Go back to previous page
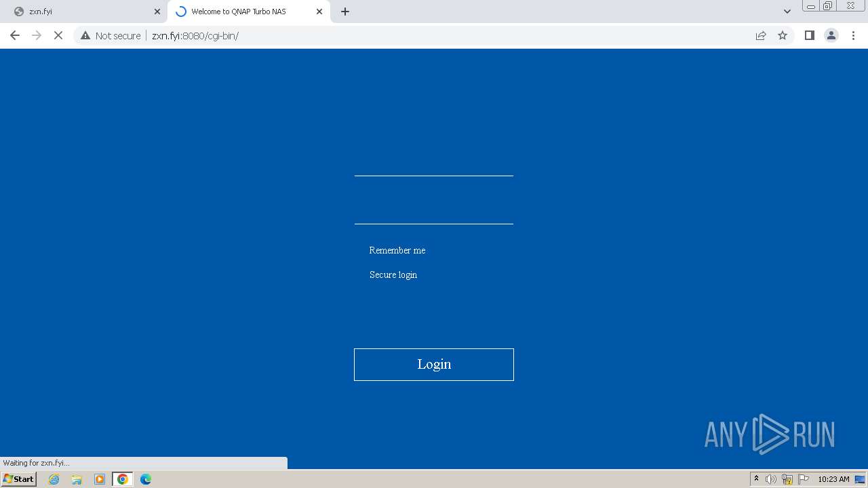868x488 pixels. tap(15, 35)
